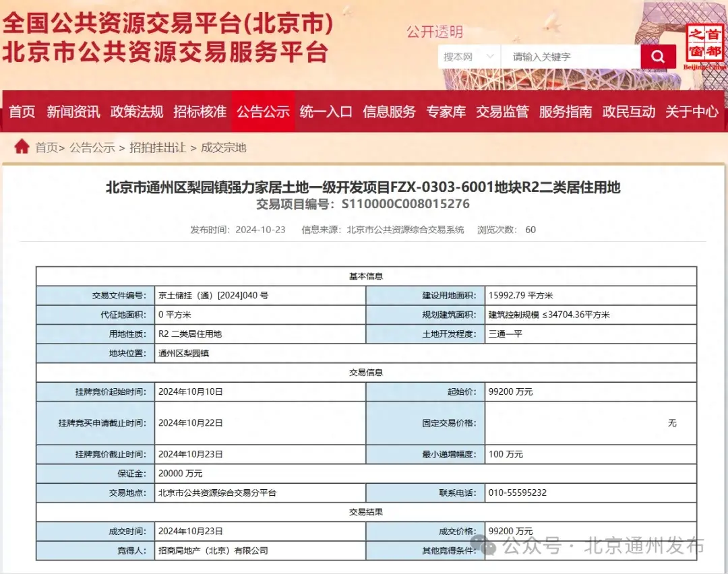Click the publish date 2024-10-23
The image size is (728, 574).
pos(260,230)
